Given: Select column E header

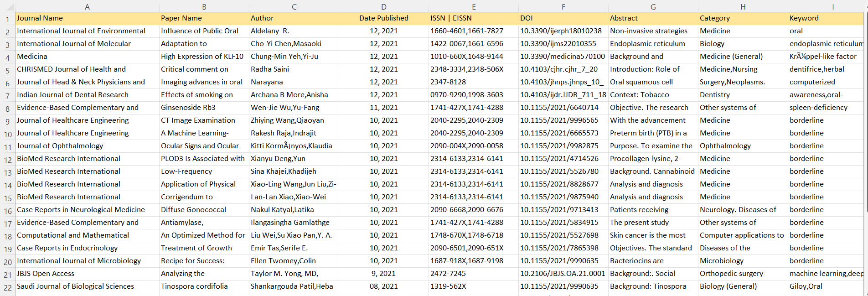Looking at the screenshot, I should coord(474,7).
